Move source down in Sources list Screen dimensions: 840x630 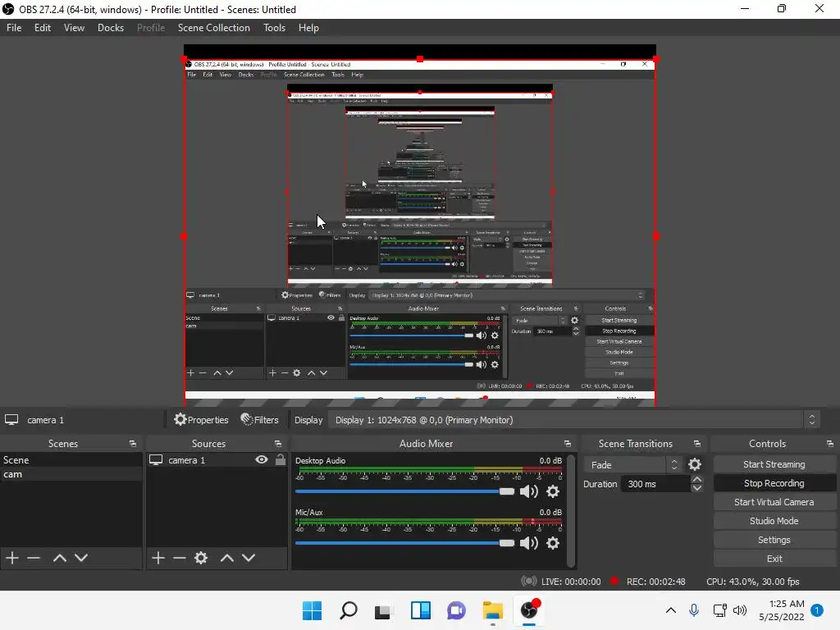coord(249,558)
